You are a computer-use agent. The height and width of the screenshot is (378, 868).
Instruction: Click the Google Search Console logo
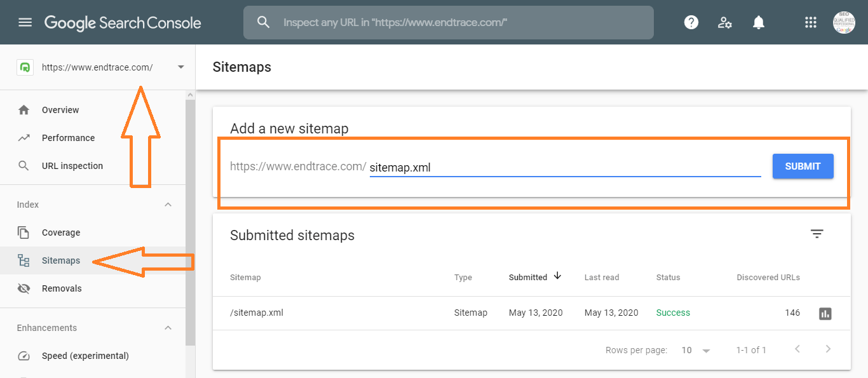(x=123, y=23)
